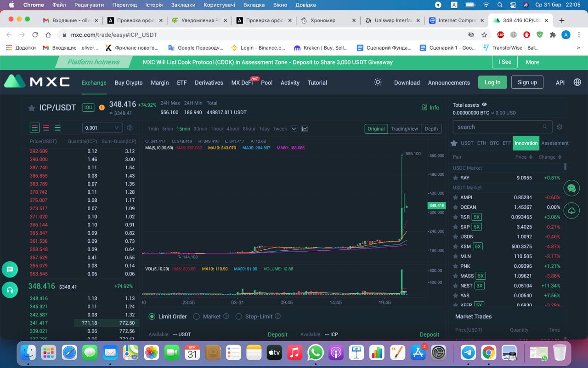Viewport: 588px width, 368px height.
Task: Click the MXC logo
Action: [x=37, y=82]
